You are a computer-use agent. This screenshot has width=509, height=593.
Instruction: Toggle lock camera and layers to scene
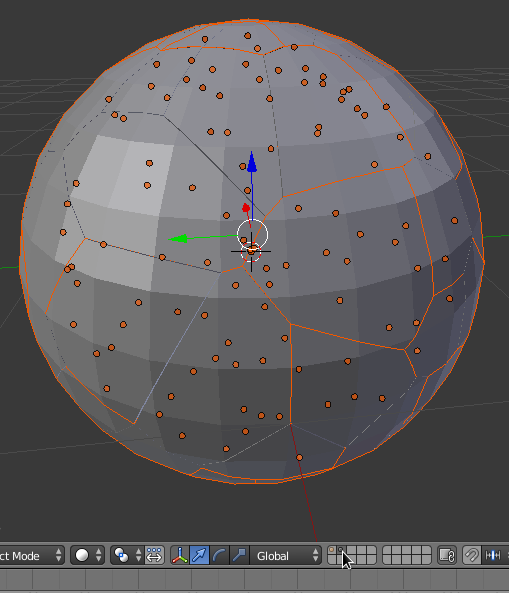coord(447,556)
